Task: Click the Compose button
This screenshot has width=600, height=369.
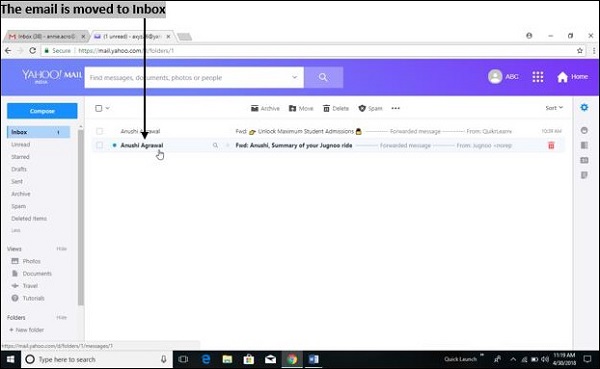Action: [42, 111]
